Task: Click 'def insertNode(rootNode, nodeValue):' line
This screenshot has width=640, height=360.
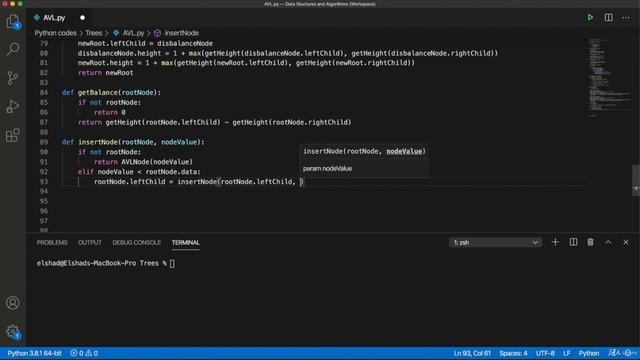Action: tap(133, 142)
